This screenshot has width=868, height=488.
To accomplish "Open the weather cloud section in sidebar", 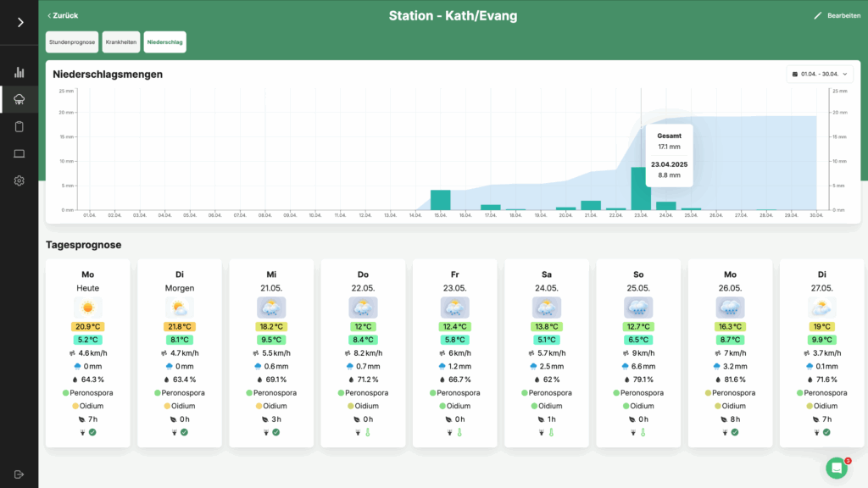I will click(x=19, y=100).
